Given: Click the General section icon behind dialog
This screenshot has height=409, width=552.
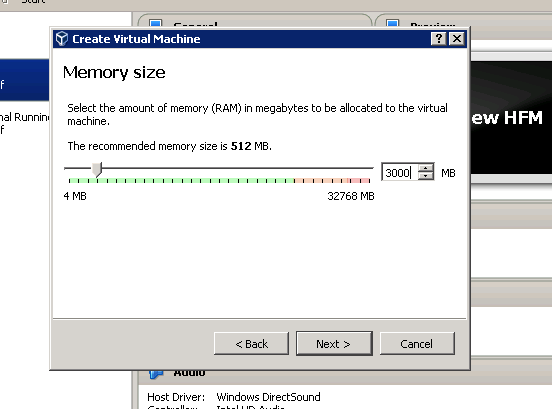Looking at the screenshot, I should (x=156, y=23).
